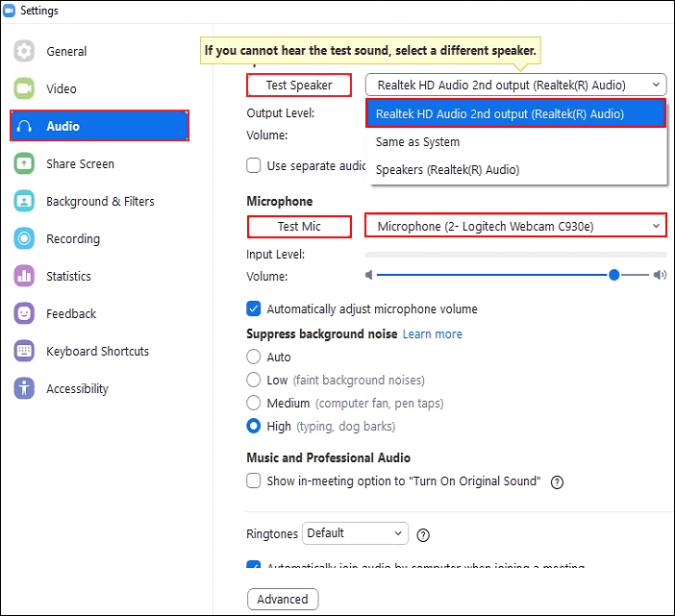Open the Ringtones Default dropdown

click(x=355, y=533)
